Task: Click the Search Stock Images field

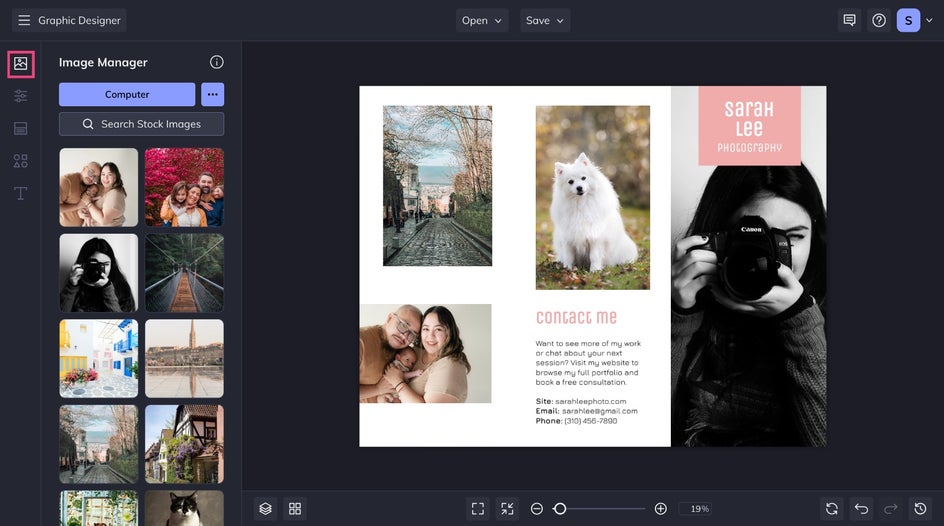Action: click(x=141, y=124)
